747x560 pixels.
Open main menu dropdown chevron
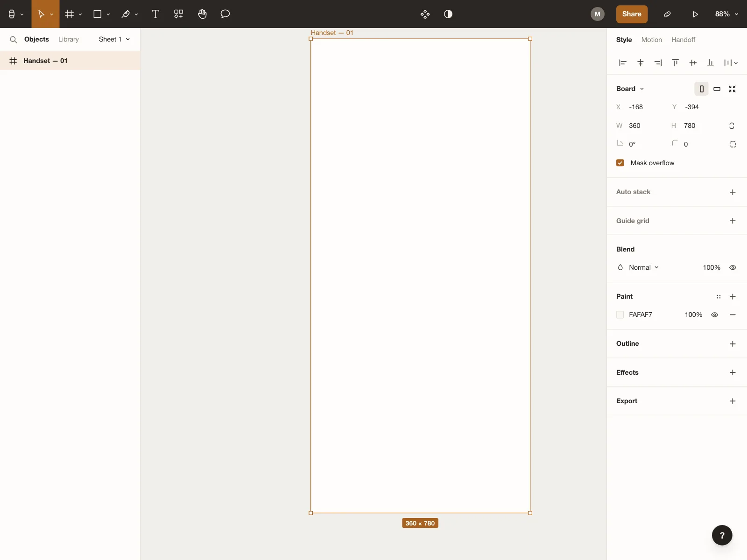22,14
